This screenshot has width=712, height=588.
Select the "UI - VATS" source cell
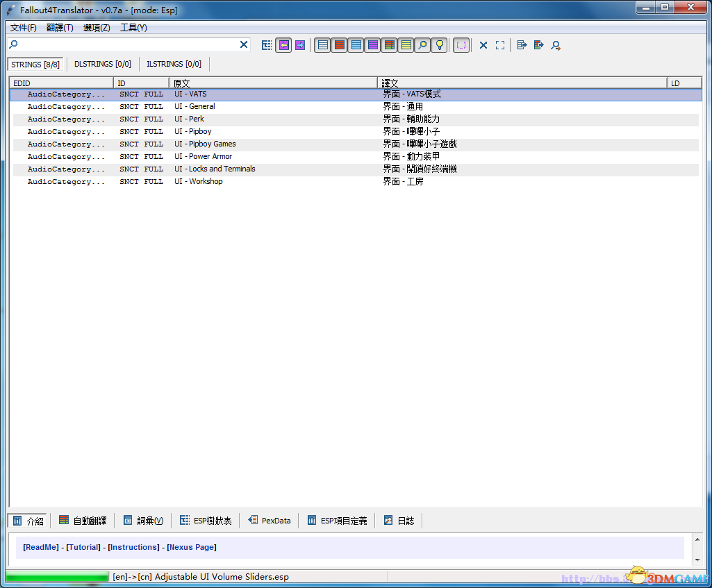pos(191,94)
